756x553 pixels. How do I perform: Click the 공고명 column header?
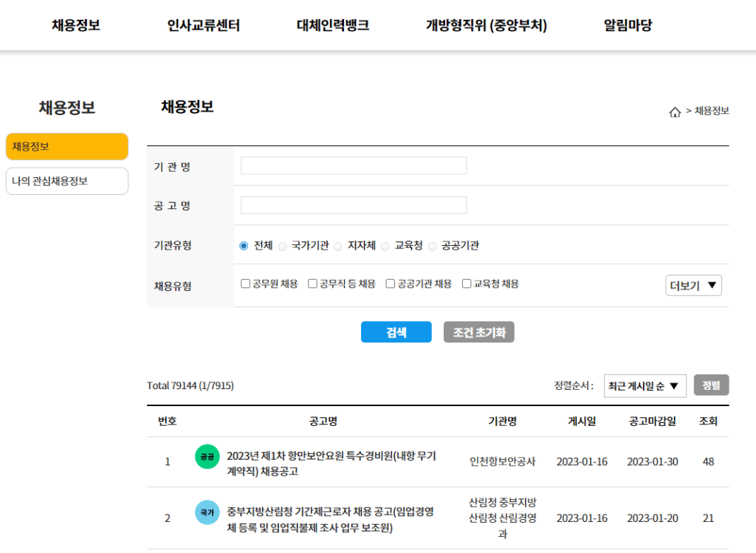323,422
